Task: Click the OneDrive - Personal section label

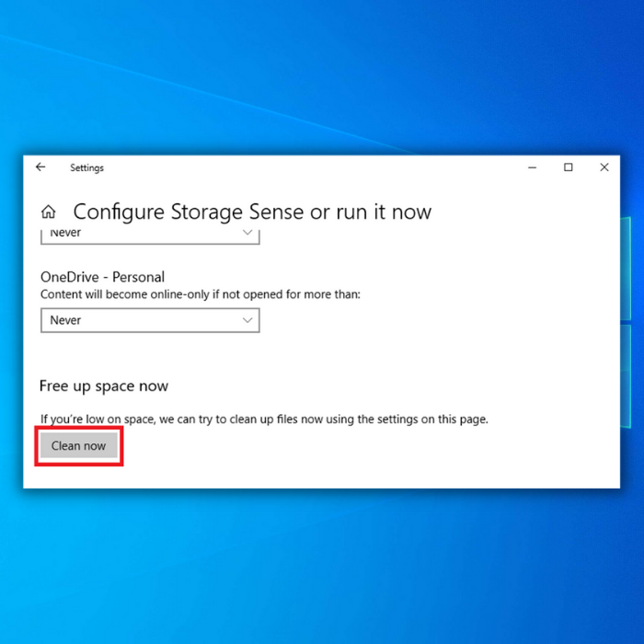Action: coord(102,277)
